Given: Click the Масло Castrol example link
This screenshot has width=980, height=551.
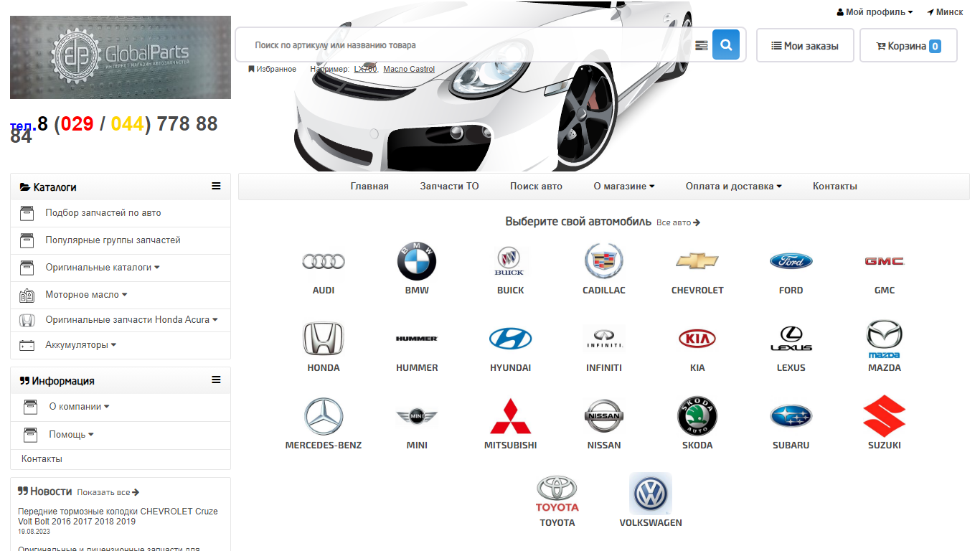Looking at the screenshot, I should pos(409,69).
